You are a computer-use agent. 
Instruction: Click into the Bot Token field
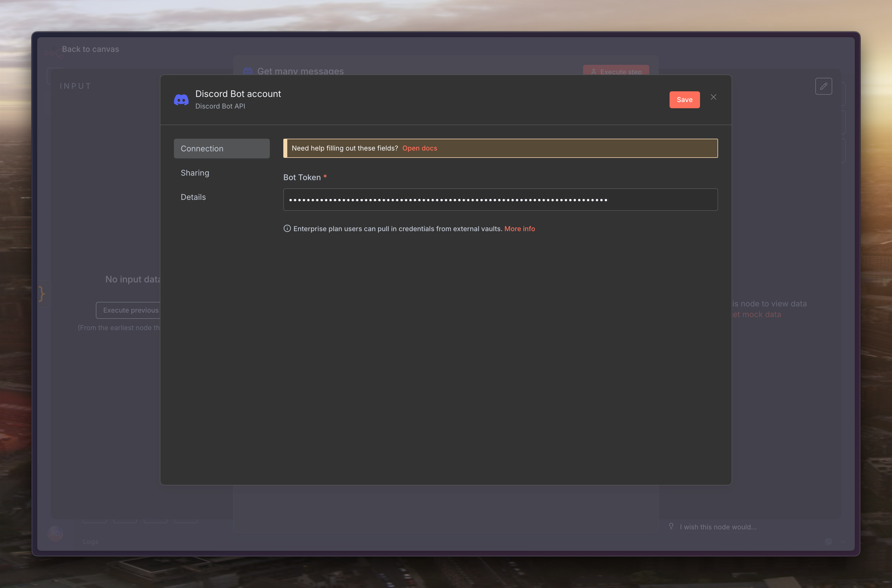pos(500,200)
